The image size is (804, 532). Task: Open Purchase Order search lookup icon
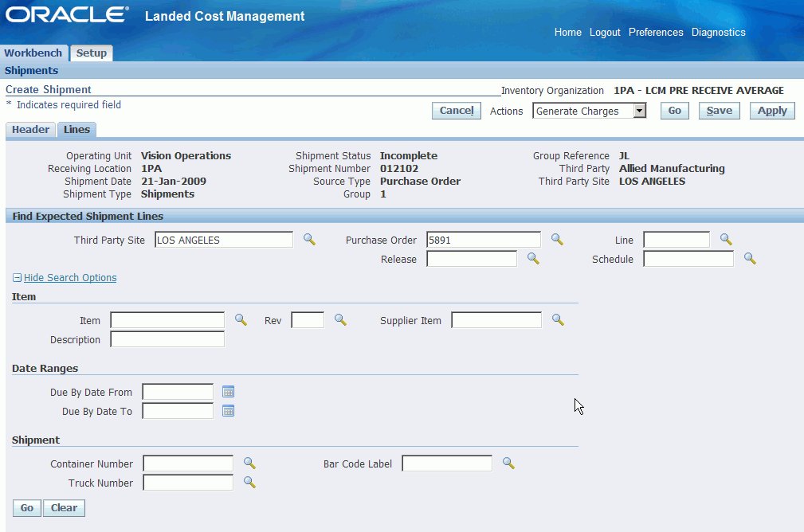point(557,240)
